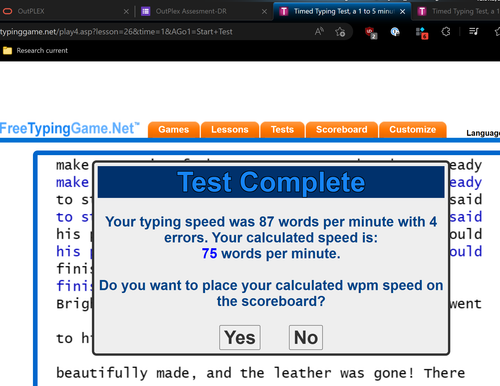
Task: Open extension icon with red badge
Action: pyautogui.click(x=422, y=33)
